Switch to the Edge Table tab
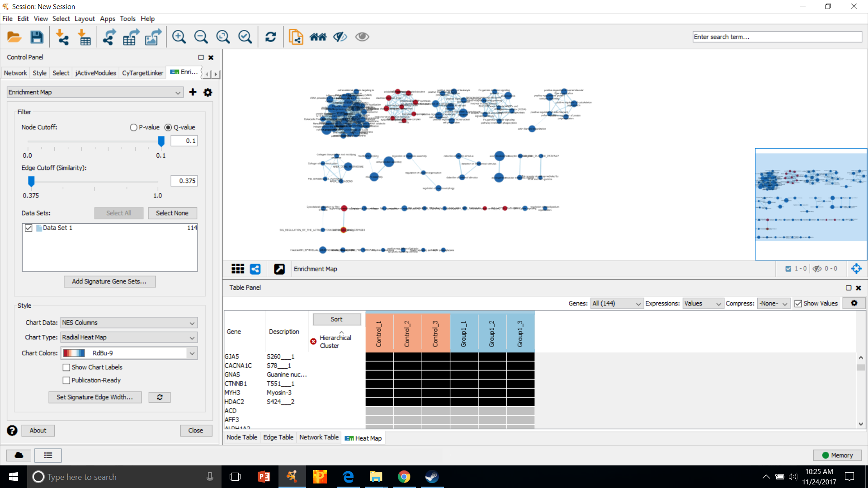This screenshot has height=488, width=868. tap(278, 437)
